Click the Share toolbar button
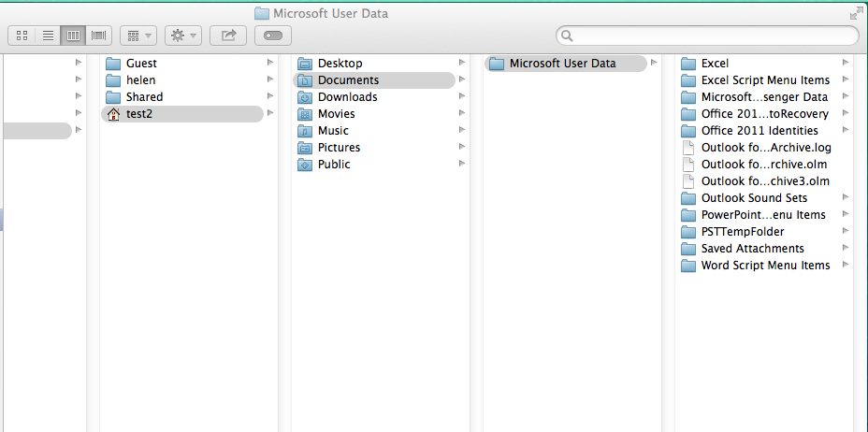 point(228,36)
